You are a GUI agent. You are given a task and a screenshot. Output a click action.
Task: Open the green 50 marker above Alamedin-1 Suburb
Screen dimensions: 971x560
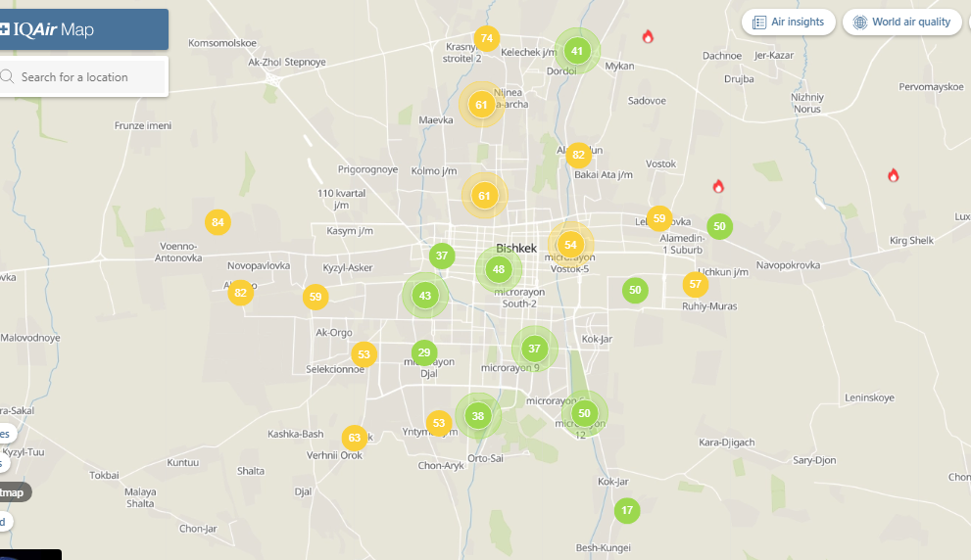pyautogui.click(x=719, y=226)
